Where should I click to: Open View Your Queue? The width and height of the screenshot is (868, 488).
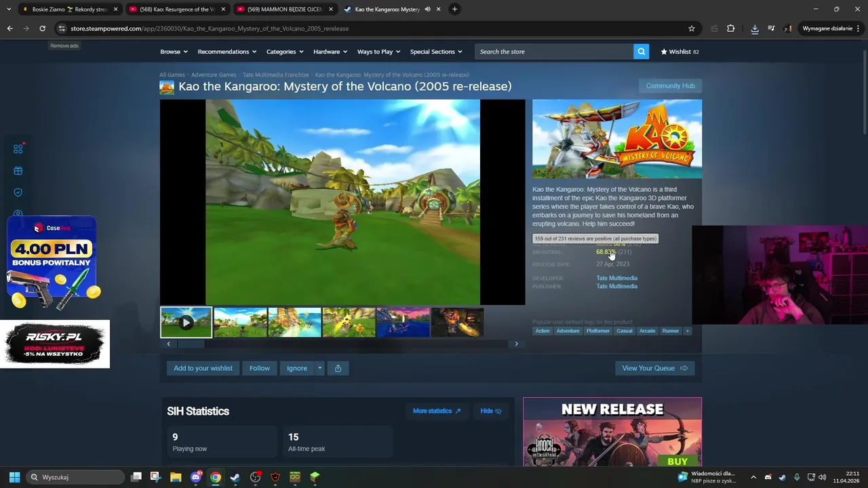(654, 368)
